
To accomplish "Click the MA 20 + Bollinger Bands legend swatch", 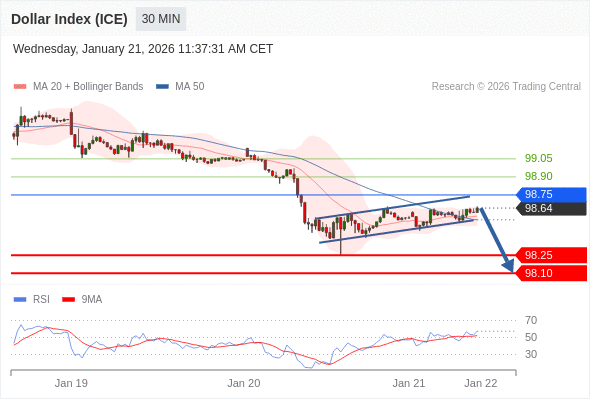I will coord(20,87).
